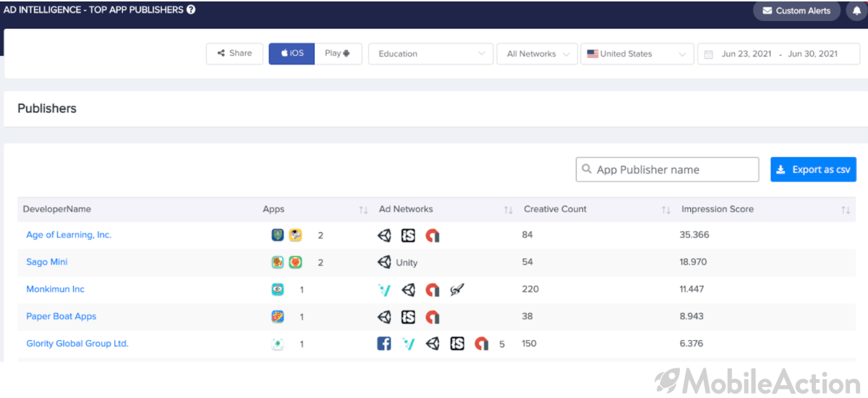This screenshot has height=398, width=868.
Task: Click Creative Count 220 for Monkimun
Action: point(530,289)
